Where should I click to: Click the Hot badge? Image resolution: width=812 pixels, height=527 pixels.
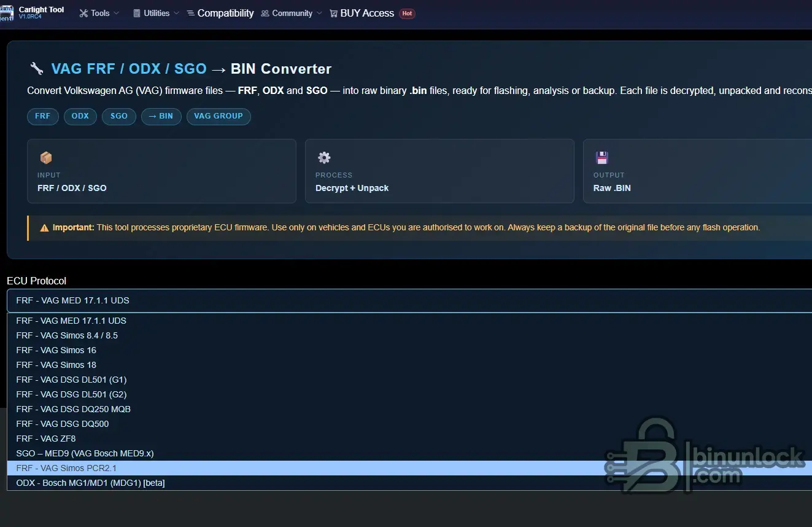407,13
